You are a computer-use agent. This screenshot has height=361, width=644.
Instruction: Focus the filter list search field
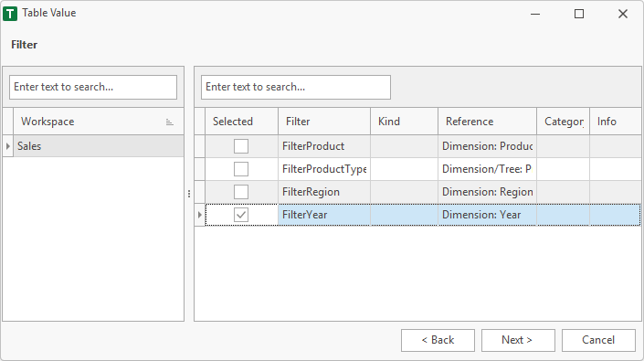pos(296,87)
